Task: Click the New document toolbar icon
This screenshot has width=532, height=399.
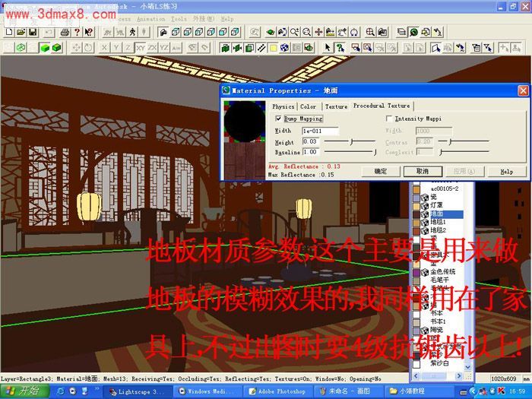Action: tap(8, 33)
